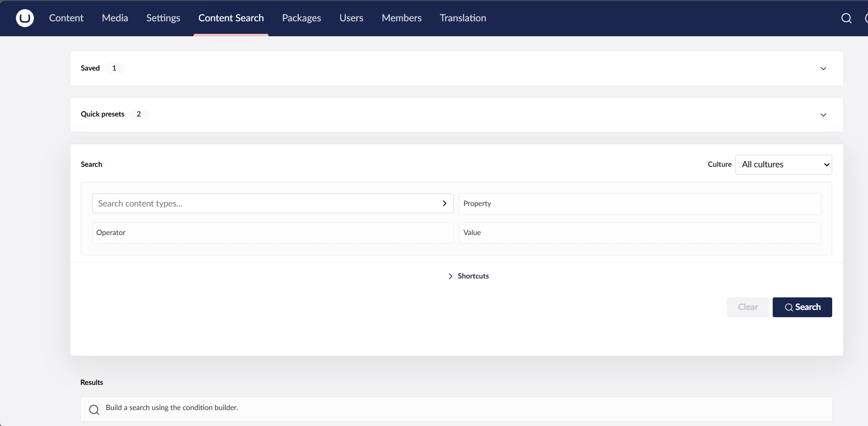
Task: Open the Culture dropdown
Action: (783, 164)
